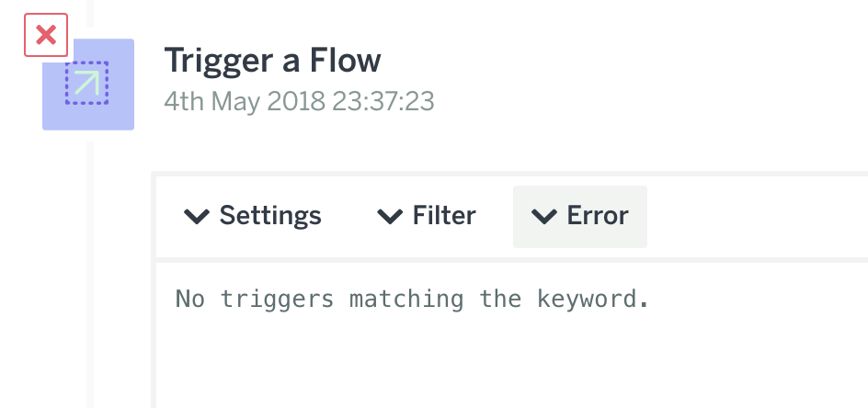Open the highlighted Error tab
868x408 pixels.
pos(580,217)
